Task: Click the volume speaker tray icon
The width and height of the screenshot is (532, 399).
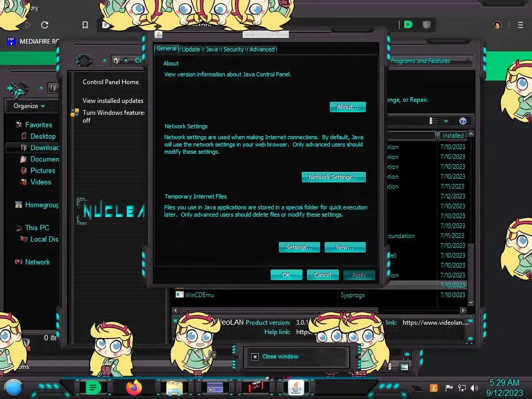Action: tap(474, 388)
